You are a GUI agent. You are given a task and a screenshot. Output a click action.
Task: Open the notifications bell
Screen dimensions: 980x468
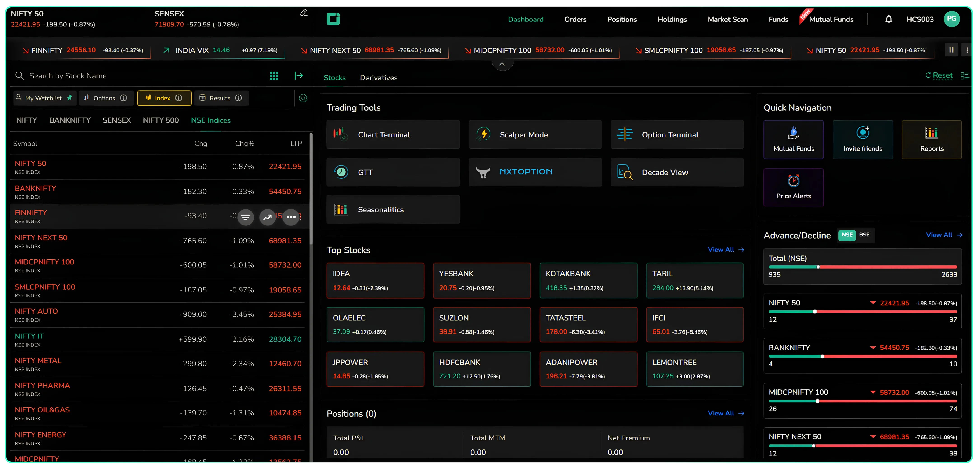pos(888,19)
